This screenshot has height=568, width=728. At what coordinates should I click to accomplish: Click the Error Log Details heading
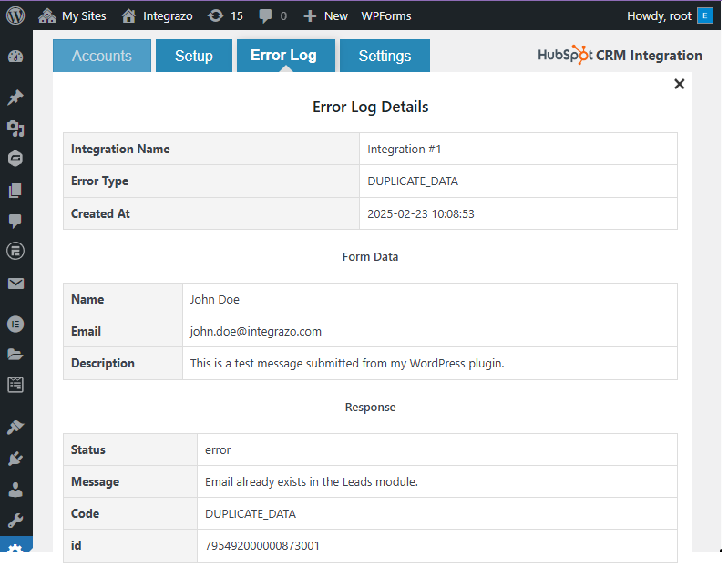click(x=370, y=107)
